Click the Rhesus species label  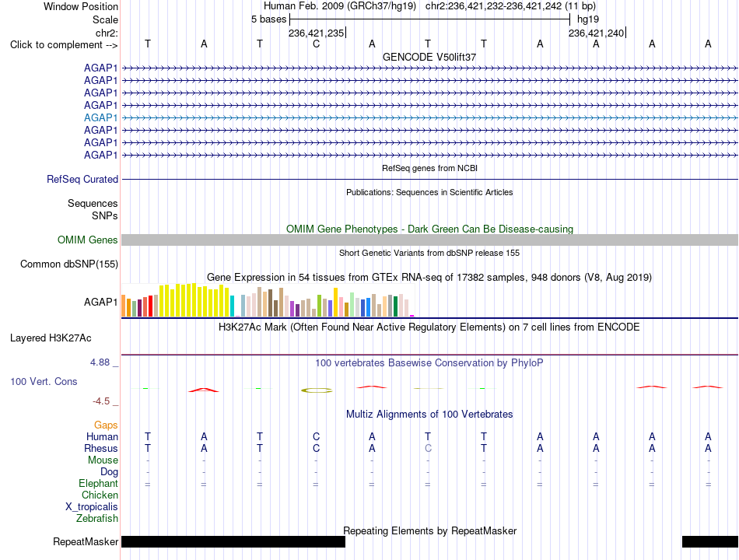[x=101, y=448]
